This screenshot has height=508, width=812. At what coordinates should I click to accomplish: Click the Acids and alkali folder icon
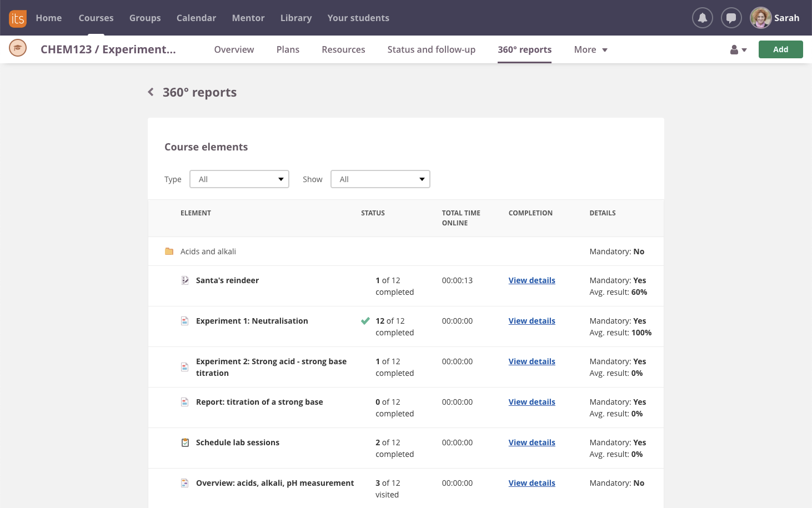pos(169,252)
